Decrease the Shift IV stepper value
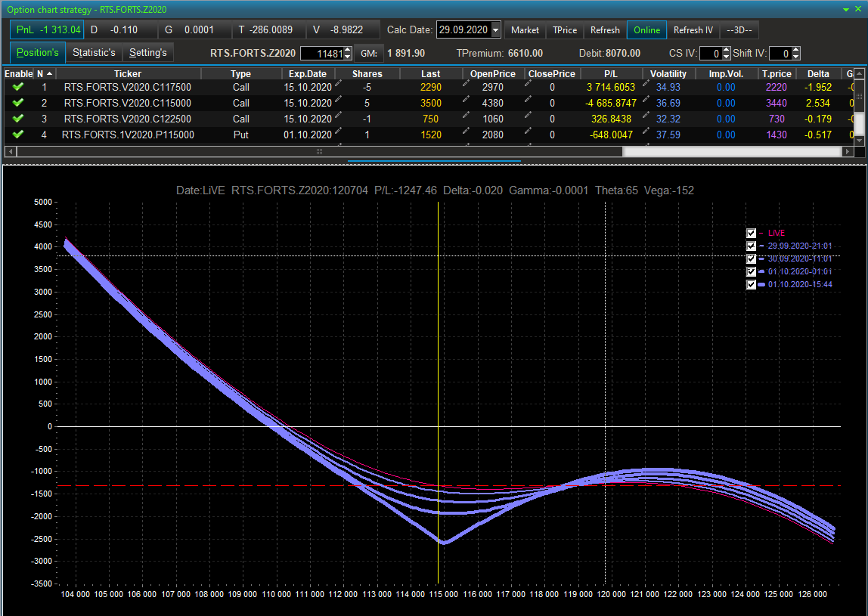The width and height of the screenshot is (868, 616). click(795, 57)
